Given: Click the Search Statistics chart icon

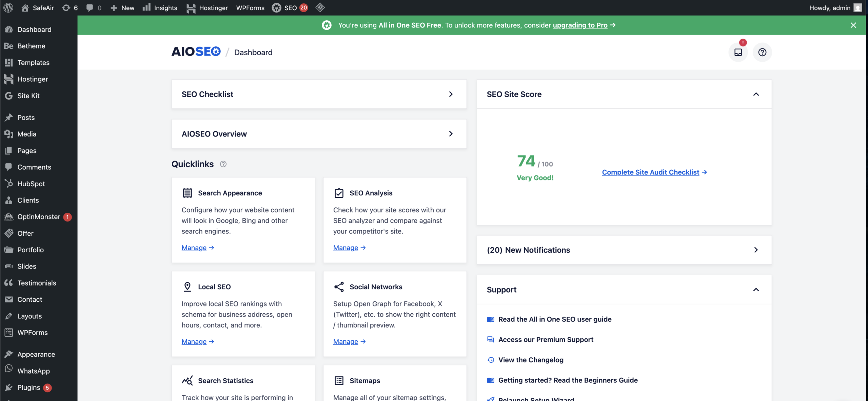Looking at the screenshot, I should coord(188,381).
